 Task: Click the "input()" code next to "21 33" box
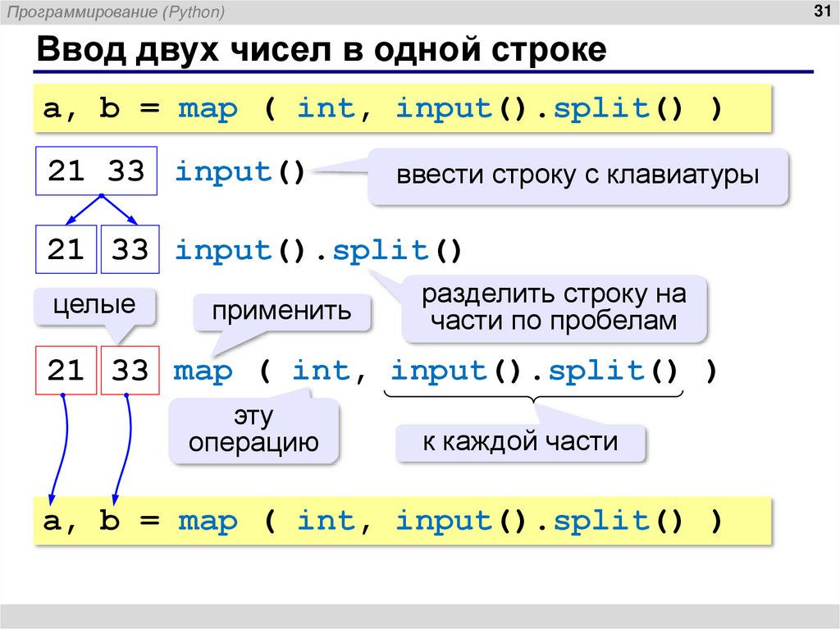[240, 173]
